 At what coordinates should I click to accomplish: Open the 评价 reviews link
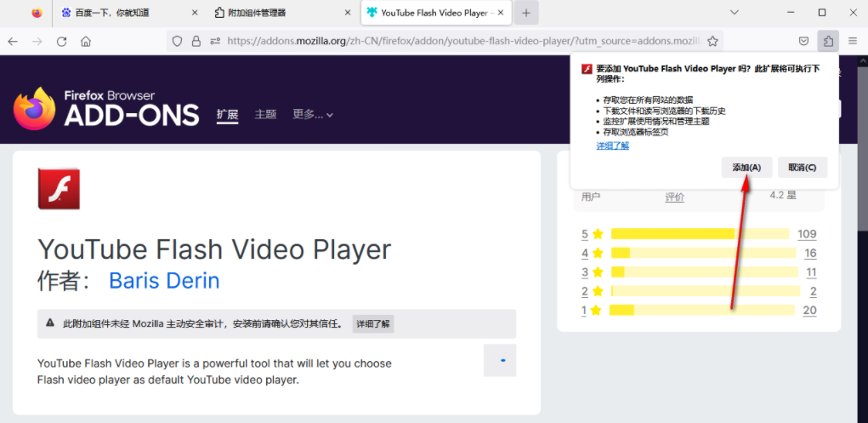(674, 197)
